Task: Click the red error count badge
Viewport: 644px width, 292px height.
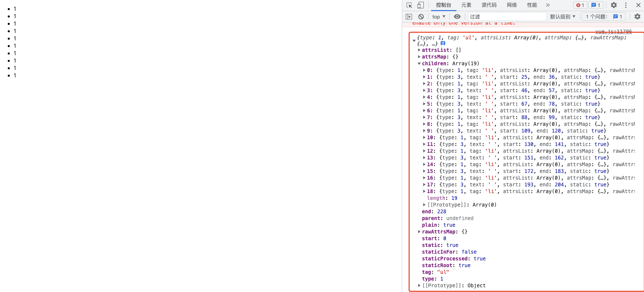Action: [580, 5]
